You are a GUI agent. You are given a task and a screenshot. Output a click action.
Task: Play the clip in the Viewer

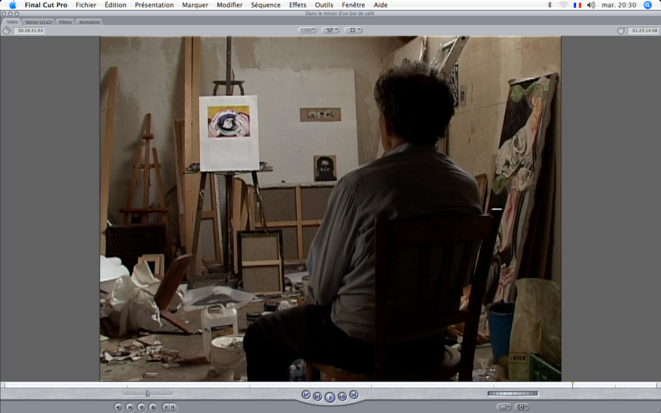(330, 397)
